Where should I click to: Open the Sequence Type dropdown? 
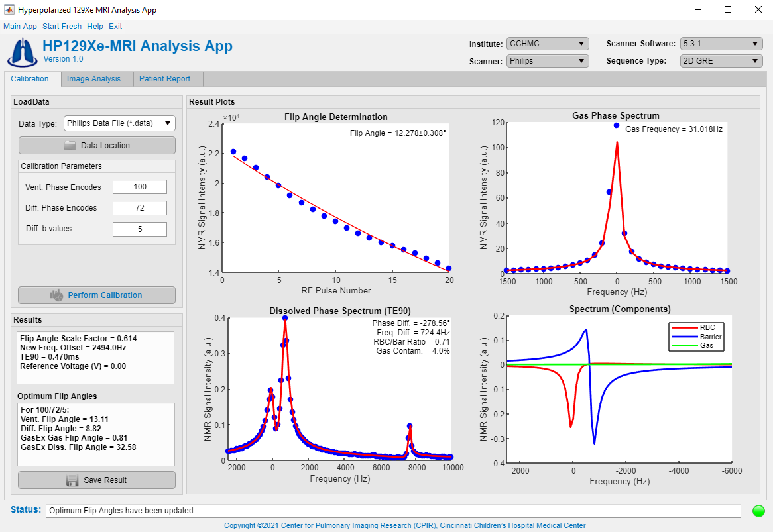(x=721, y=61)
